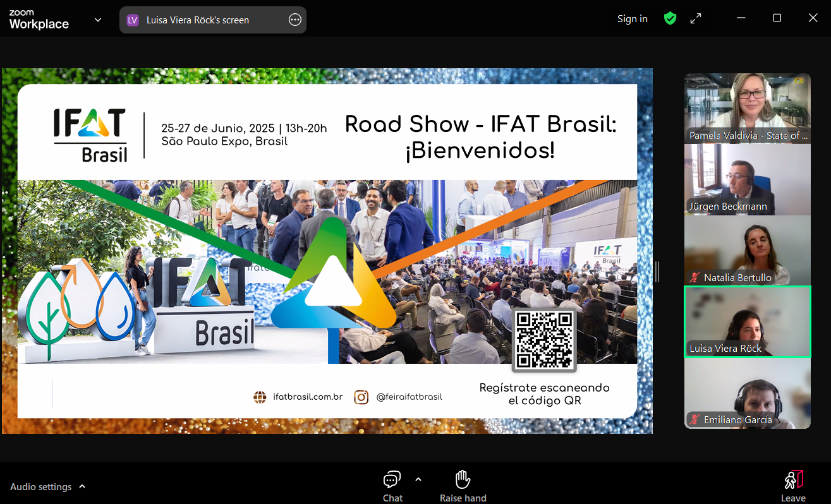Click the ifatbrasil.com.br text on slide

point(308,397)
